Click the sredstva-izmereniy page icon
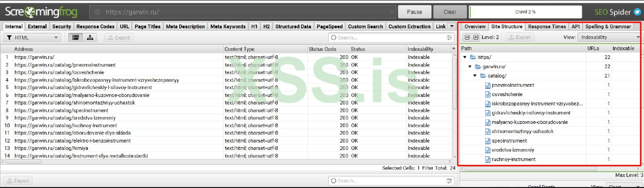Viewport: 644px width, 188px height. (488, 150)
